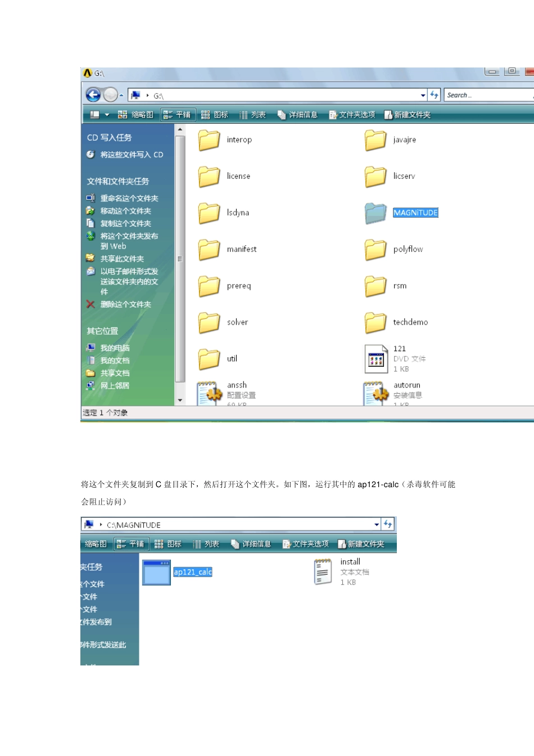Switch to 图标 view in G:\ toolbar

point(215,115)
